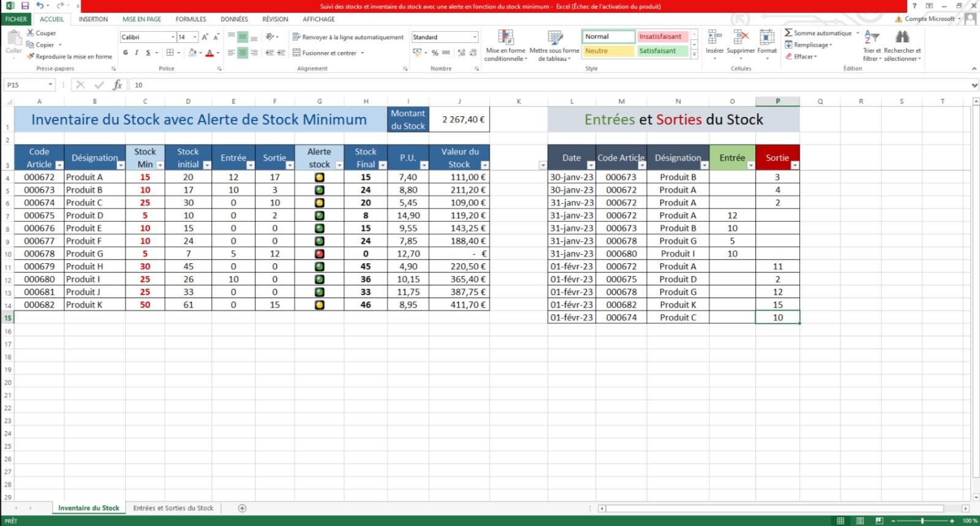The image size is (980, 526).
Task: Toggle Renvoyer à la ligne automatiquement
Action: tap(348, 37)
